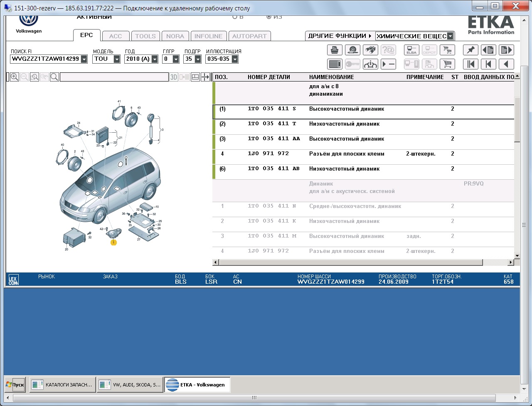
Task: Click the plain magnifier search icon
Action: [54, 77]
